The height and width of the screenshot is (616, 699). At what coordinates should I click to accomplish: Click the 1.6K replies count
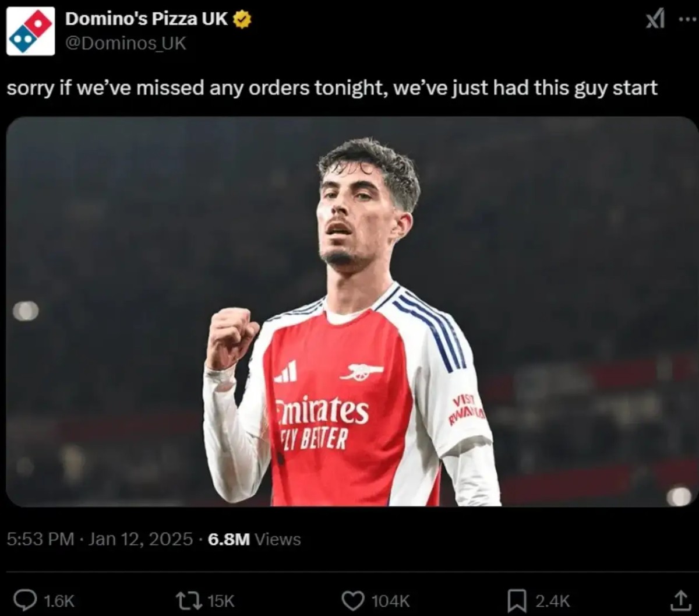pos(59,601)
